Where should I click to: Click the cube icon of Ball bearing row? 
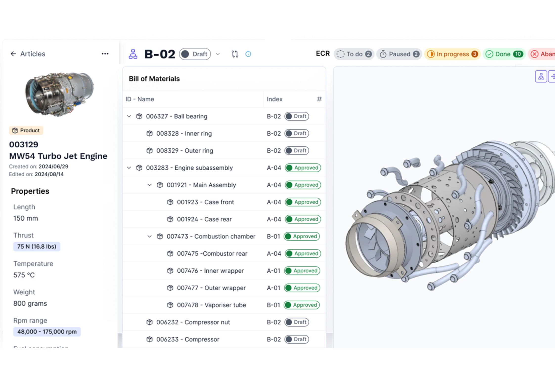[x=139, y=116]
